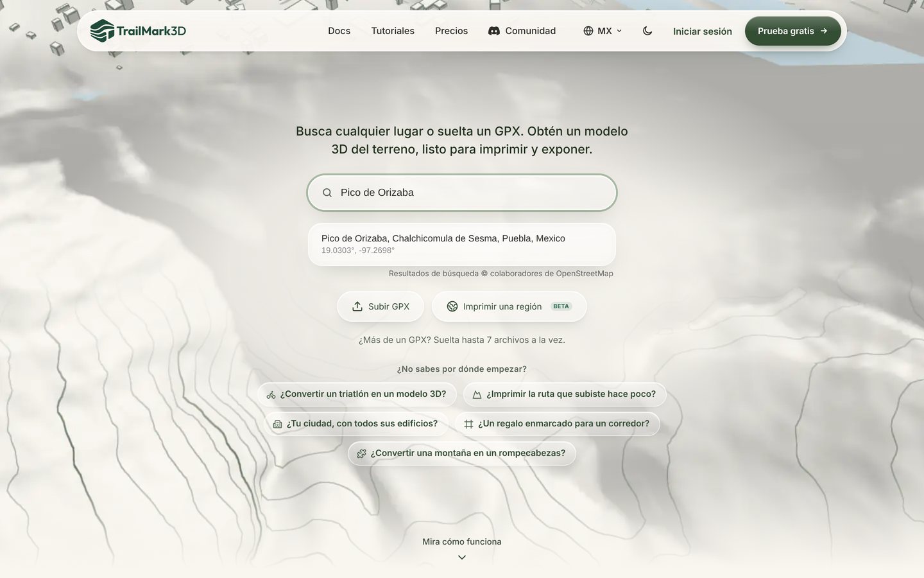Toggle dark mode with moon icon
The width and height of the screenshot is (924, 578).
click(647, 31)
